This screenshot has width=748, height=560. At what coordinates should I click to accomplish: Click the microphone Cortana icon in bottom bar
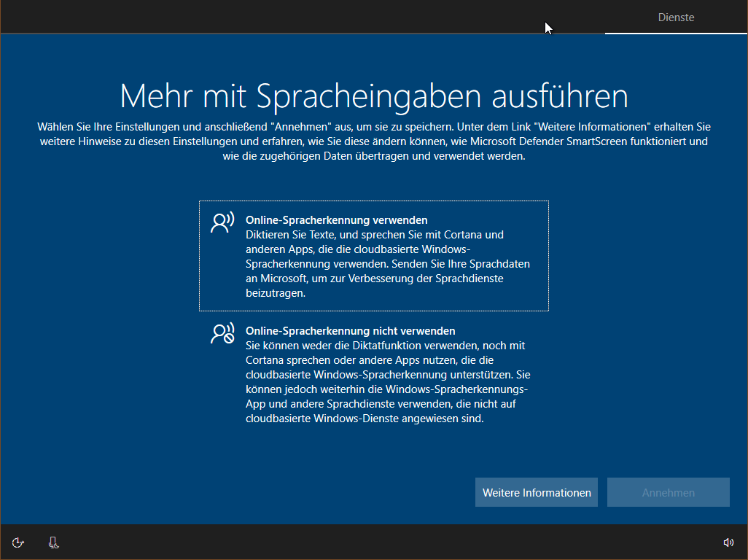click(53, 542)
